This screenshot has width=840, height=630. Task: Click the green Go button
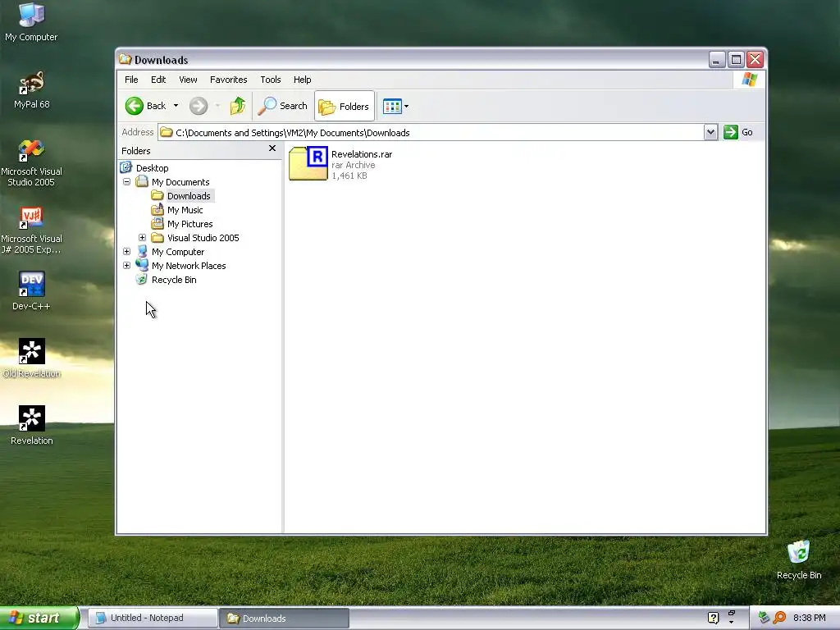738,132
